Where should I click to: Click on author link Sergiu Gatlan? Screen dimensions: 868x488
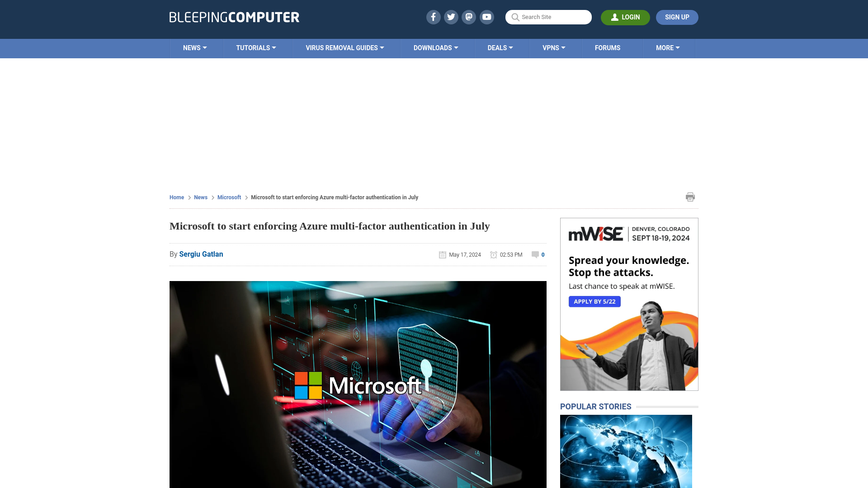click(x=201, y=254)
